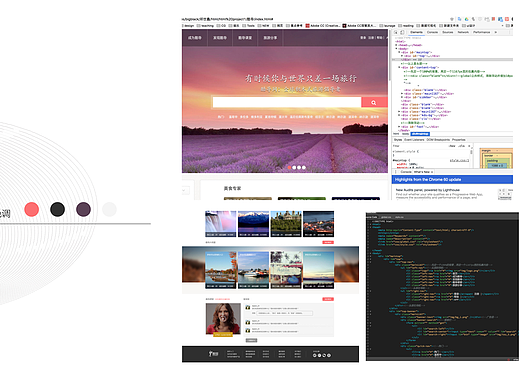Click the gray button below comments list
This screenshot has width=520, height=390.
pos(251,340)
